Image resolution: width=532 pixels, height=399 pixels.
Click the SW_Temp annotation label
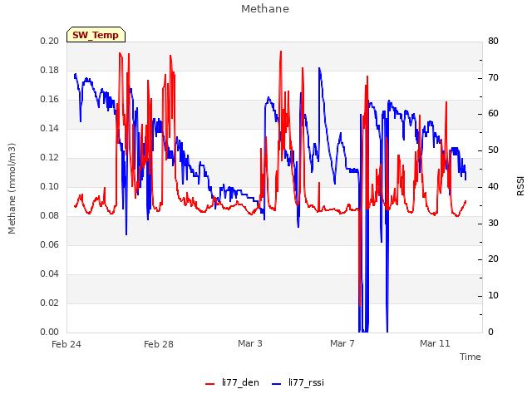pos(96,35)
